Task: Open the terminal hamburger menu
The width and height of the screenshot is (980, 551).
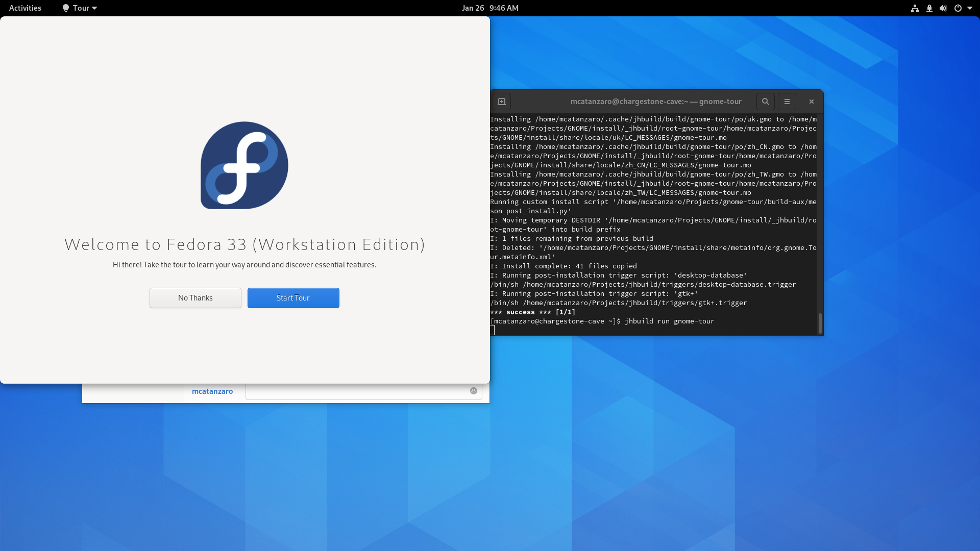Action: click(787, 102)
